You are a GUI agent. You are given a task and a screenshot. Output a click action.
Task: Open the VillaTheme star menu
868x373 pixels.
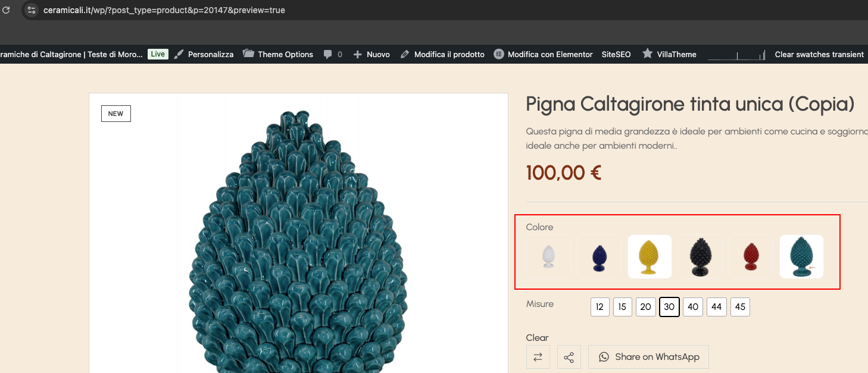pyautogui.click(x=669, y=54)
